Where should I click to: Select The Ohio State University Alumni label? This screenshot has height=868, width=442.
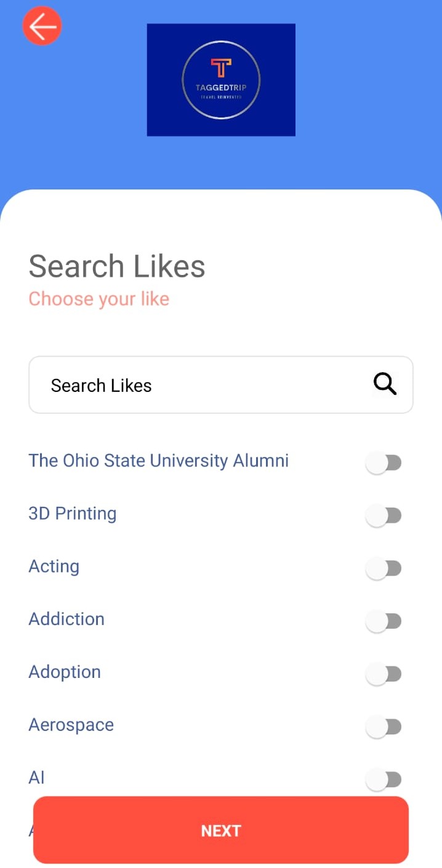click(x=159, y=460)
